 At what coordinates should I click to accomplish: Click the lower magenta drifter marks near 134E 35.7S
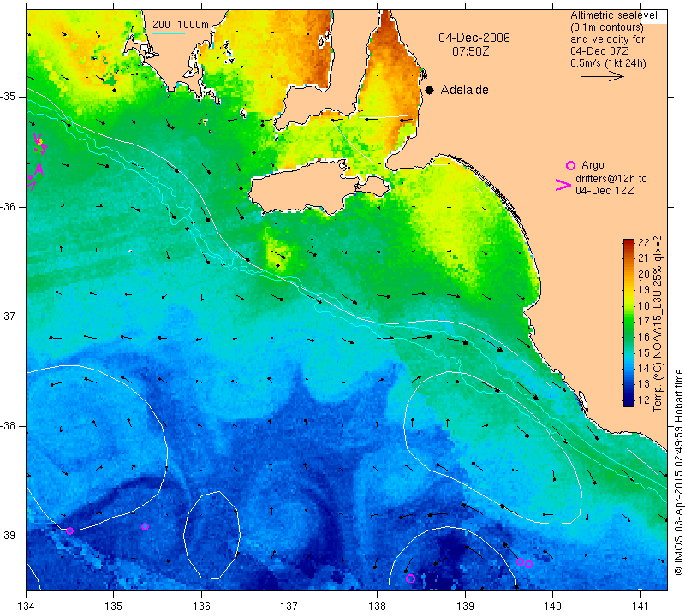point(35,176)
